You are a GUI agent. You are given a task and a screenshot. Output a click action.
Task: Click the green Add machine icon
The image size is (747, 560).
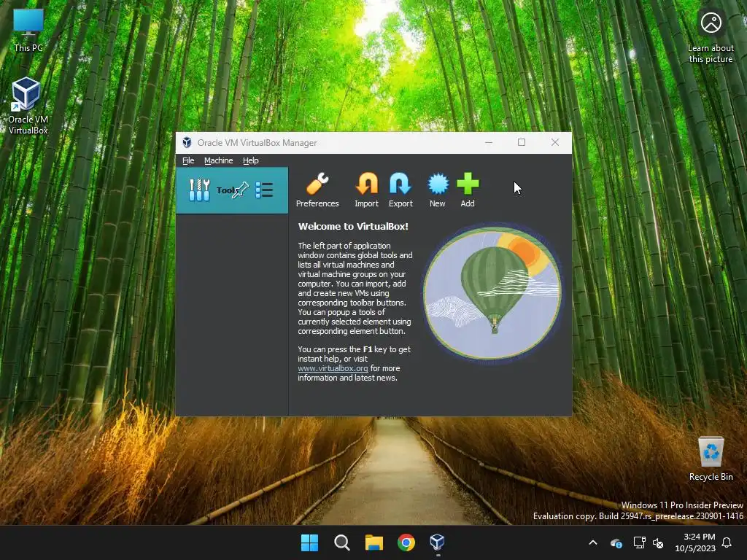[x=468, y=190]
